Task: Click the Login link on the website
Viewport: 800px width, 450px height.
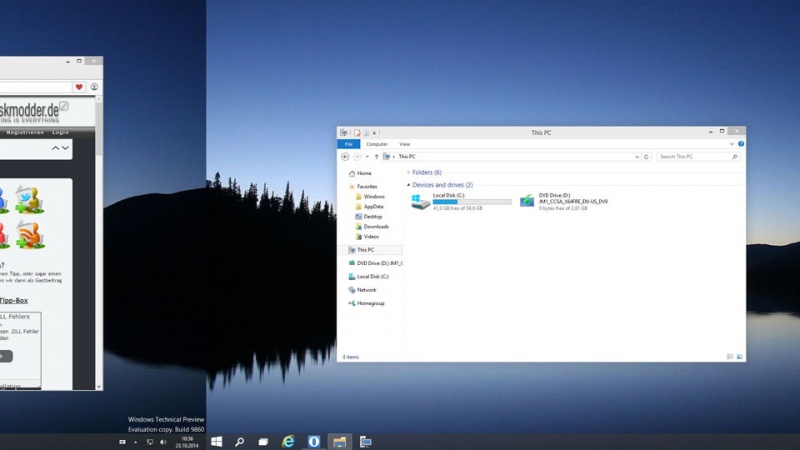Action: pos(61,132)
